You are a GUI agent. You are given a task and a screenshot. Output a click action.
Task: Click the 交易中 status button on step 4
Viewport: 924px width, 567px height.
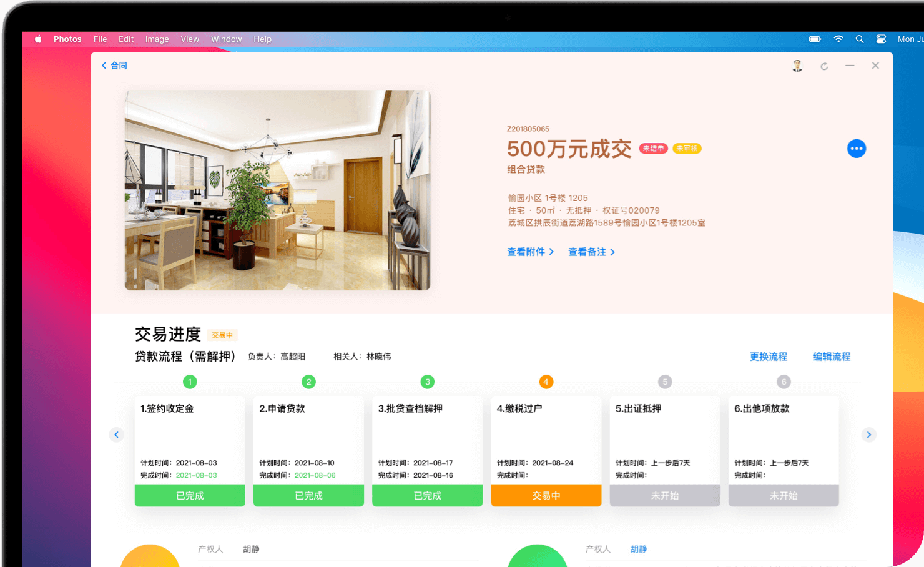point(546,495)
